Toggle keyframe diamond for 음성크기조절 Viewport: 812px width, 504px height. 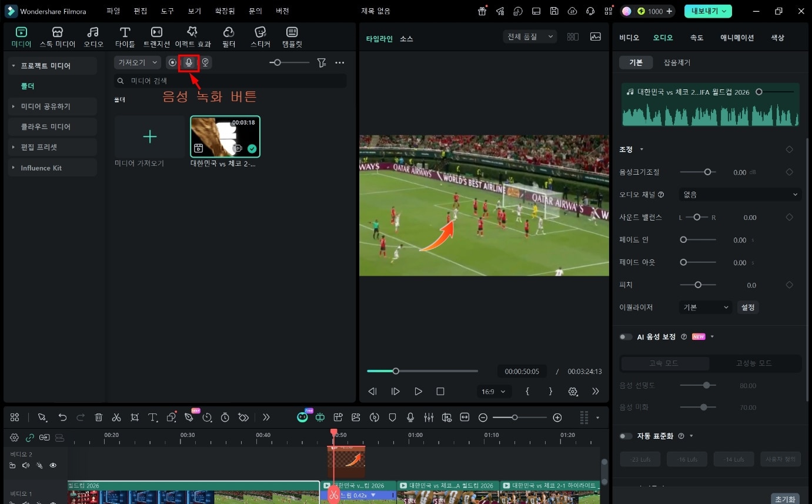click(790, 172)
